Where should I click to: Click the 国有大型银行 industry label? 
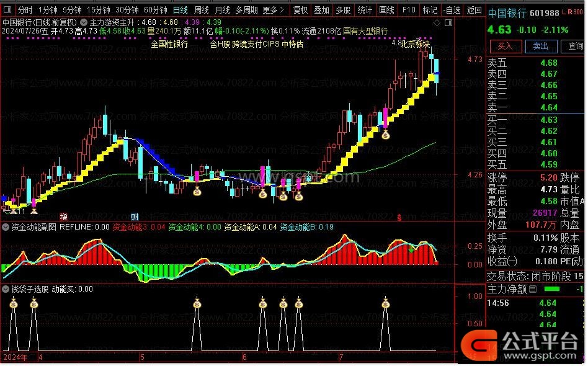coord(365,31)
